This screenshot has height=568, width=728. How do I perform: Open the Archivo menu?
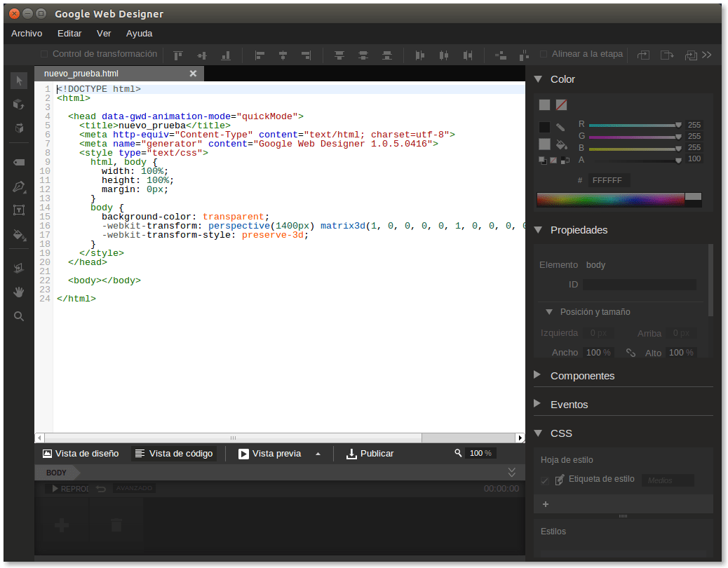coord(27,33)
